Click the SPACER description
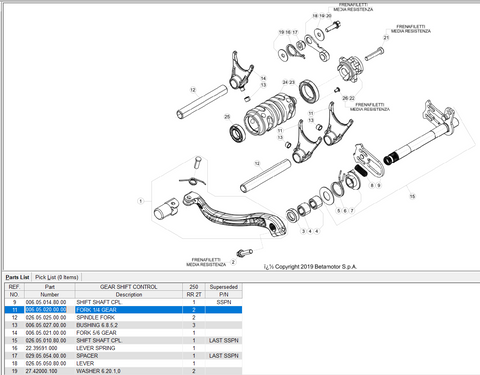This screenshot has width=480, height=375. [x=87, y=356]
